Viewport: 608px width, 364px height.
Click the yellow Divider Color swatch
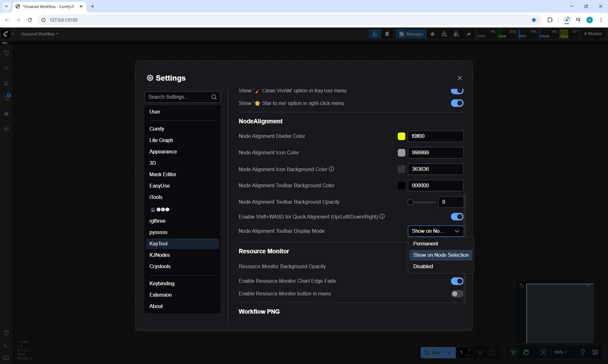401,136
